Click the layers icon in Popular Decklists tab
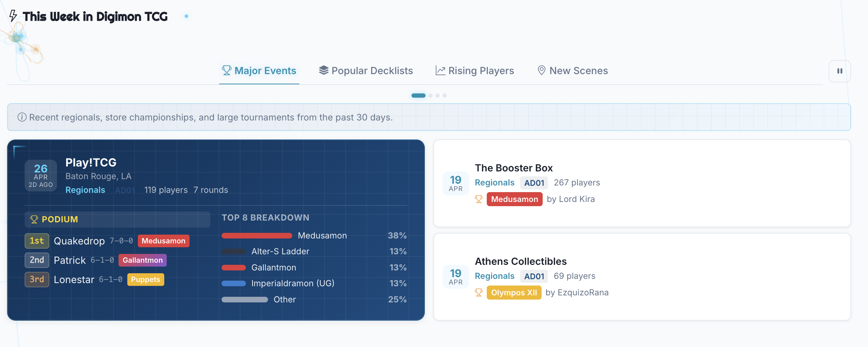868x347 pixels. [x=324, y=71]
